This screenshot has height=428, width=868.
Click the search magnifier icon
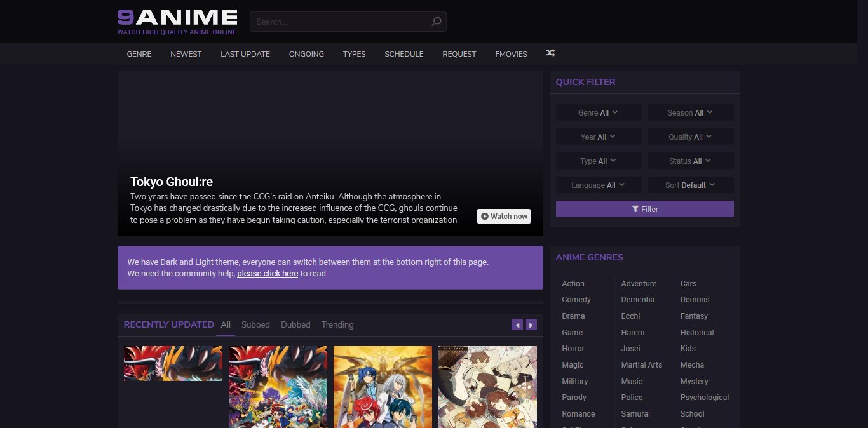(436, 22)
